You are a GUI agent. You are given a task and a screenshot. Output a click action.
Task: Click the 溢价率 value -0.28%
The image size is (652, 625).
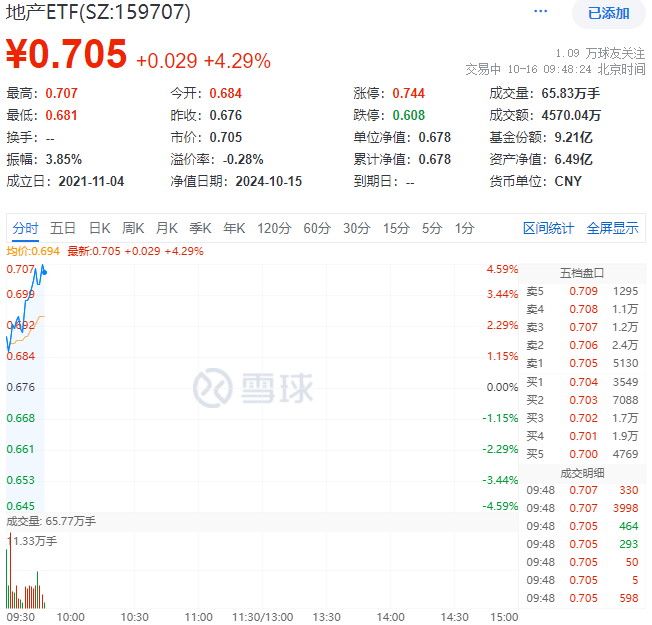click(x=243, y=159)
